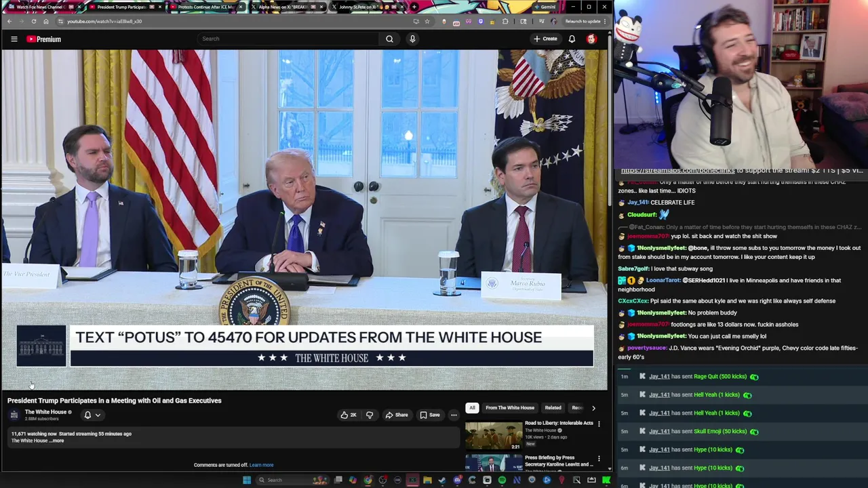868x488 pixels.
Task: Start voice search with the microphone icon
Action: 412,39
